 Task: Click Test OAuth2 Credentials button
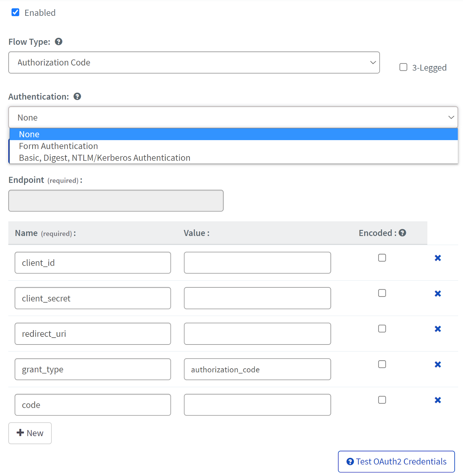point(396,461)
